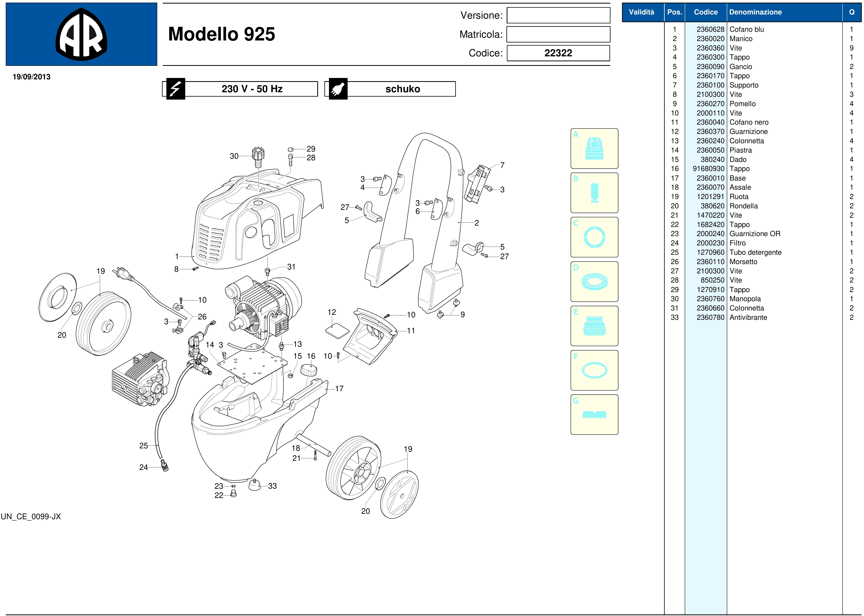Select thumbnail C ring gasket

[594, 237]
